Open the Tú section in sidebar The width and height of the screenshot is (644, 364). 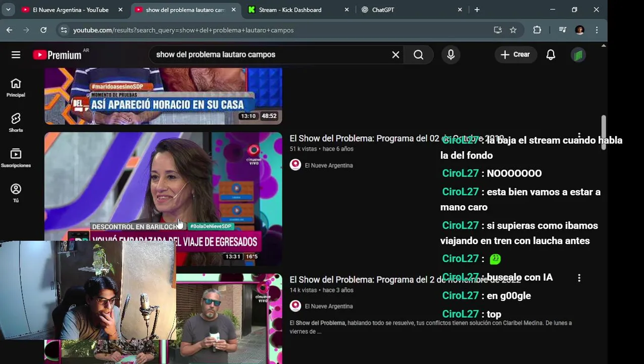(16, 193)
